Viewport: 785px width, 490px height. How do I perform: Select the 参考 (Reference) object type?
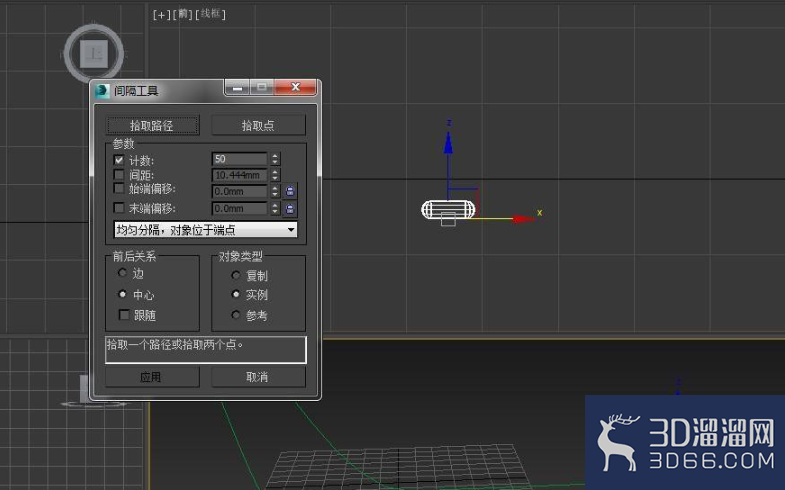pyautogui.click(x=236, y=315)
